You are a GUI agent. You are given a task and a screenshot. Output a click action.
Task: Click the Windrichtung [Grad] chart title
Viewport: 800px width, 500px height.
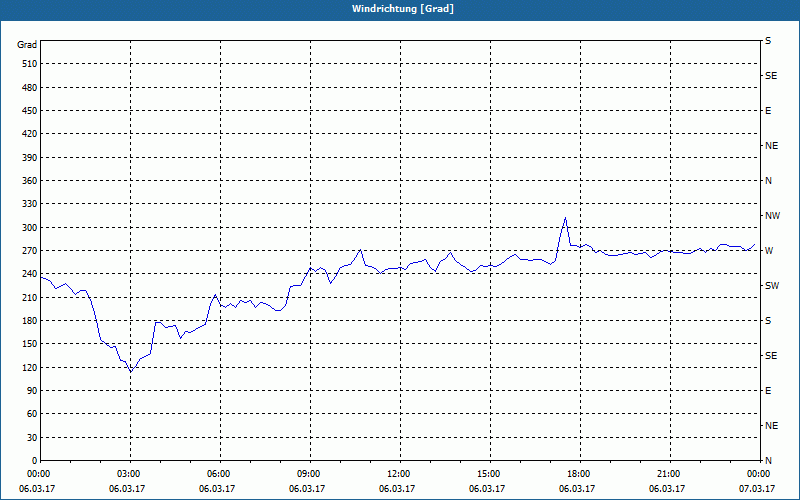[403, 9]
